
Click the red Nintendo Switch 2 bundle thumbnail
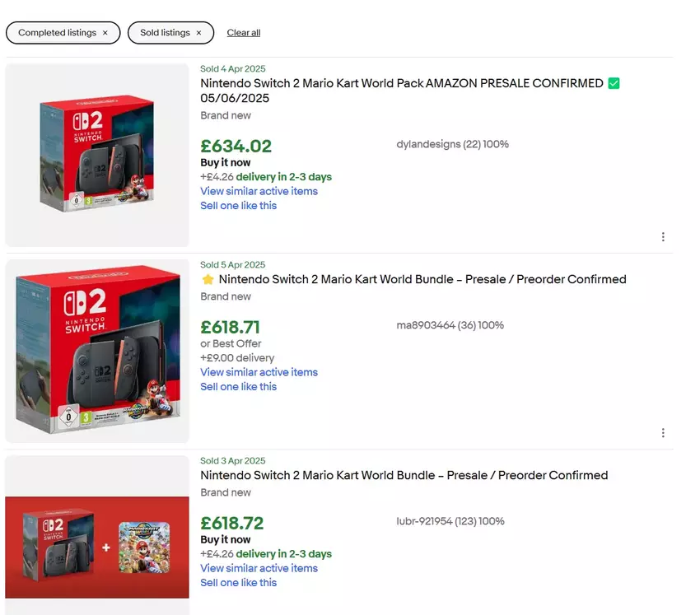(x=96, y=351)
